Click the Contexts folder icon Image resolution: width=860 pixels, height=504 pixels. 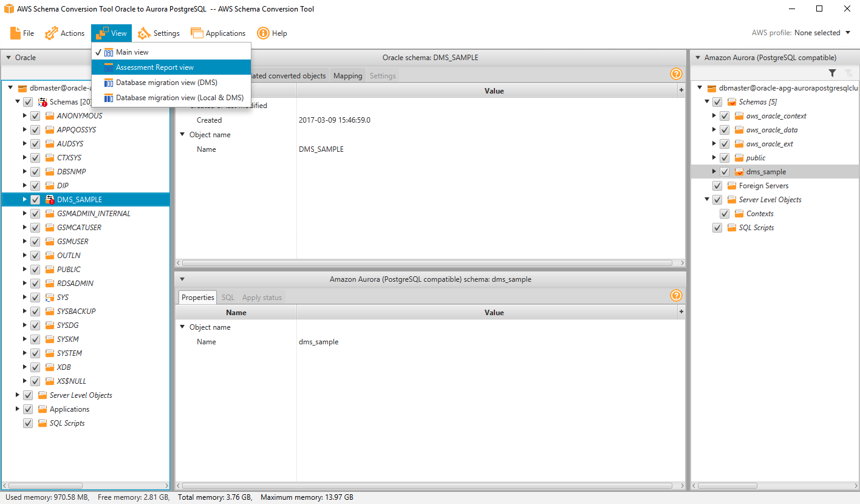[x=739, y=214]
